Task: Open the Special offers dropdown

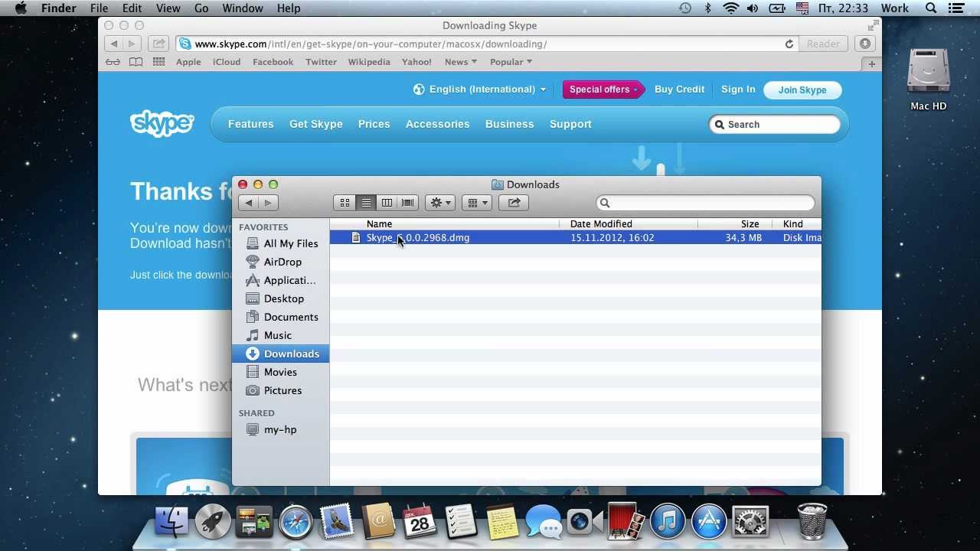Action: click(603, 90)
